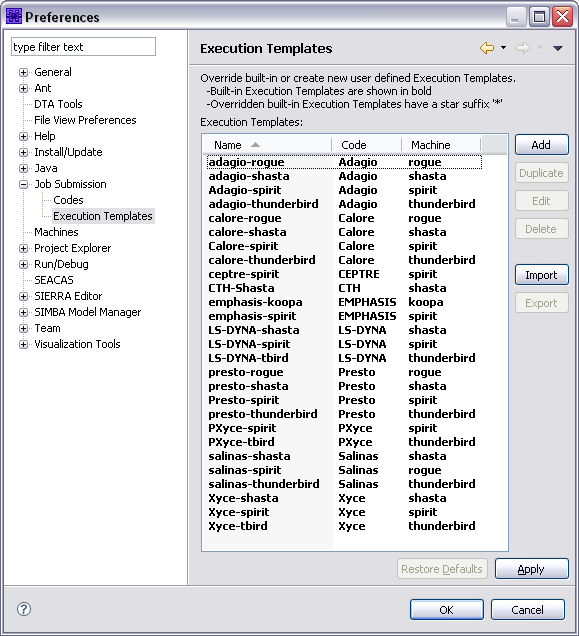Expand the General tree node
This screenshot has width=579, height=636.
click(x=24, y=72)
